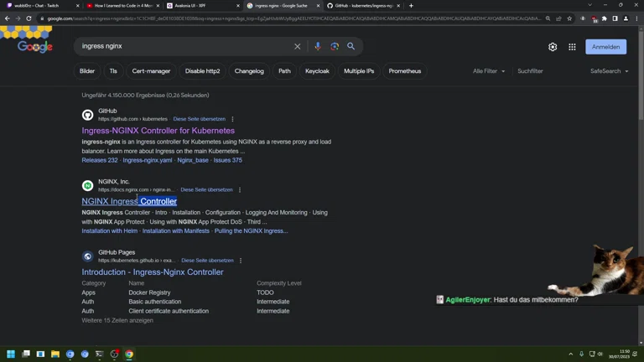Open Google Lens image search
The width and height of the screenshot is (644, 362).
pyautogui.click(x=335, y=47)
